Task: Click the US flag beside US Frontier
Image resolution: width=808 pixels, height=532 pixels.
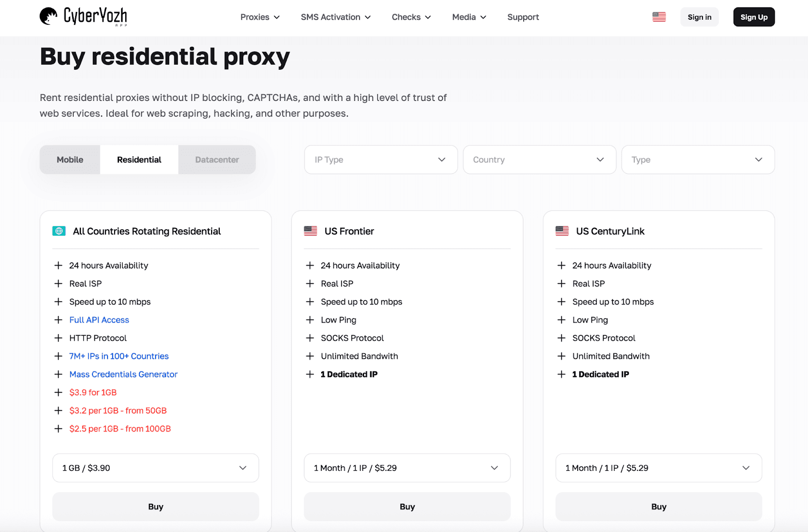Action: pyautogui.click(x=311, y=231)
